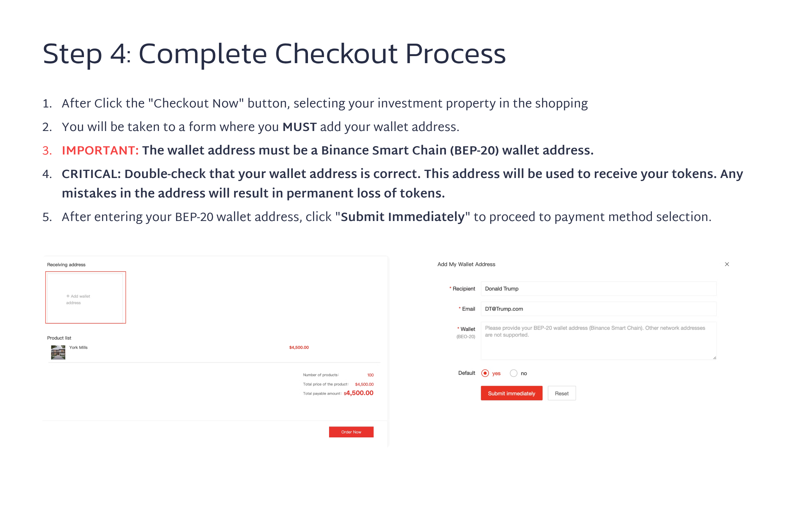Focus the Recipient name field
806x532 pixels.
pyautogui.click(x=598, y=289)
